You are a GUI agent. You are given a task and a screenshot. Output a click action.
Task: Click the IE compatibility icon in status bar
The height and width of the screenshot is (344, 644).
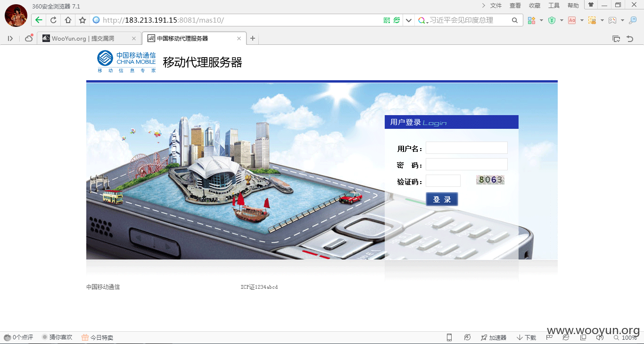pos(566,337)
